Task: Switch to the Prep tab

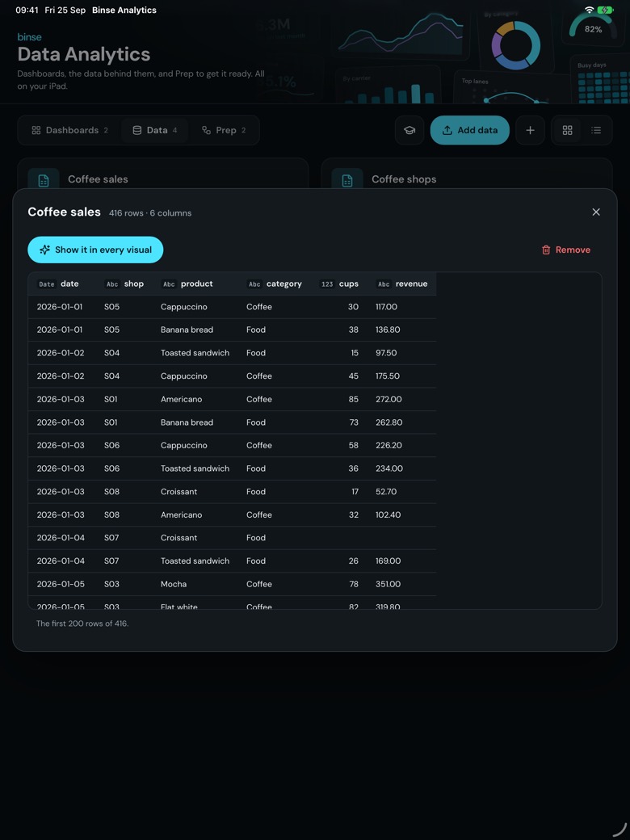Action: click(x=224, y=130)
